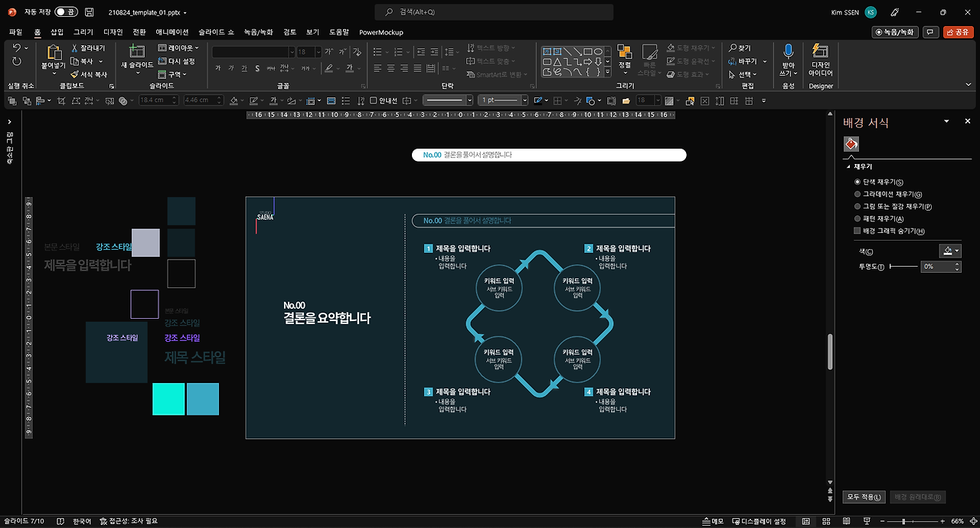Open the Format Background pane options arrow
980x528 pixels.
pos(946,122)
